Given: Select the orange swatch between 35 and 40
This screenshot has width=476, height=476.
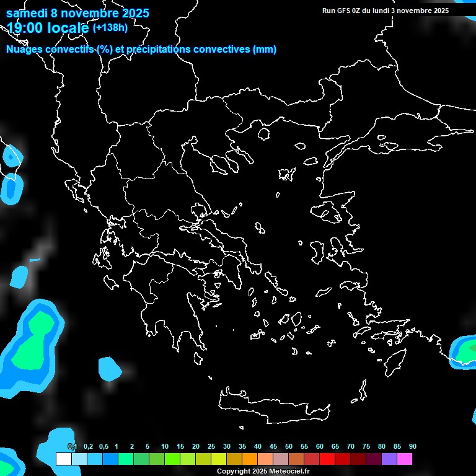Looking at the screenshot, I should pos(249,459).
